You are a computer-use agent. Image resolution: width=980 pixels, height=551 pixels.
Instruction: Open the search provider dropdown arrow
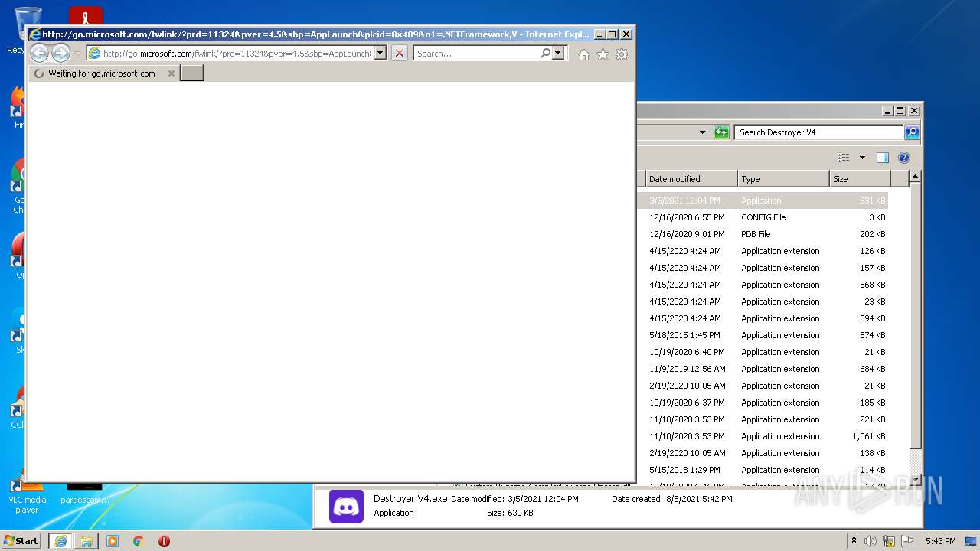pyautogui.click(x=558, y=54)
